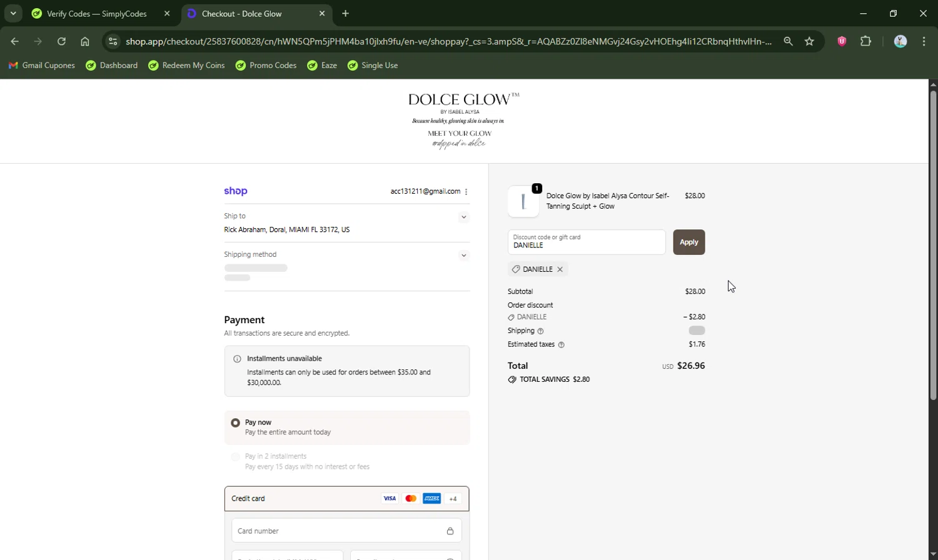Focus the Card number field
Screen dimensions: 938x560
(x=346, y=531)
